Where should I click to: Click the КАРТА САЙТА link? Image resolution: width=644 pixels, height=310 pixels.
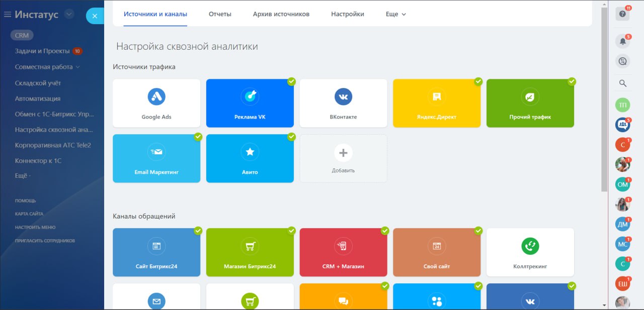pyautogui.click(x=29, y=214)
